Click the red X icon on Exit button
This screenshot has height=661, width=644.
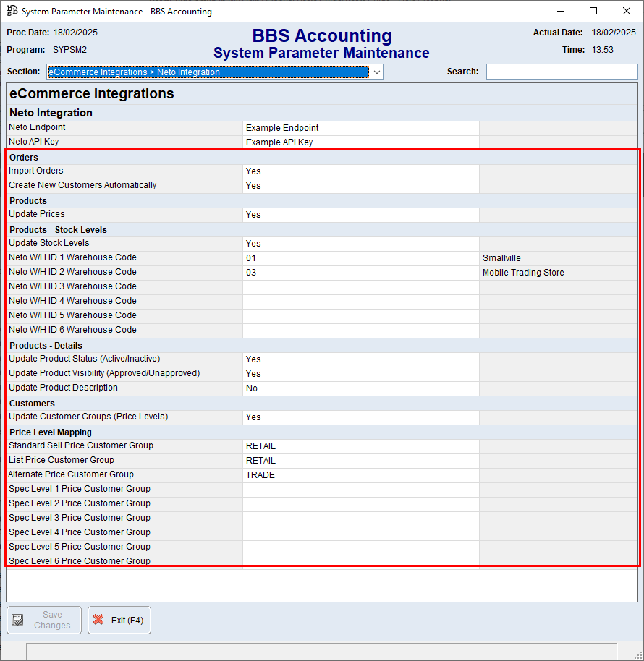point(99,620)
